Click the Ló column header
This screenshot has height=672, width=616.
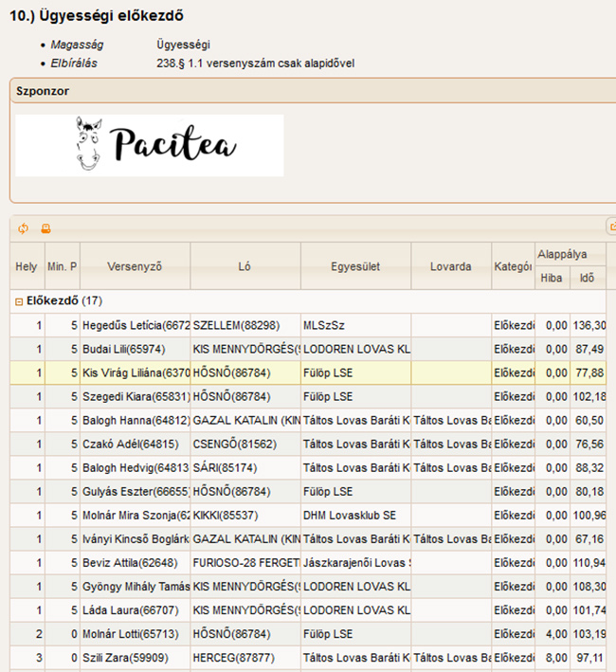245,267
